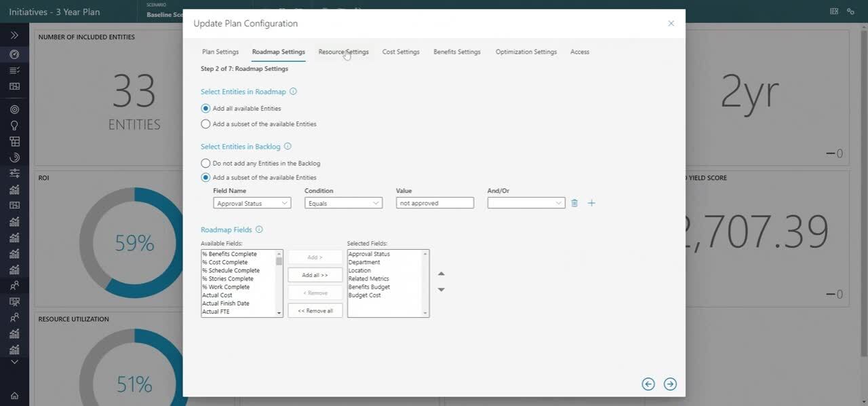Open gears settings icon in top header
Screen dimensions: 868x406
tap(850, 12)
